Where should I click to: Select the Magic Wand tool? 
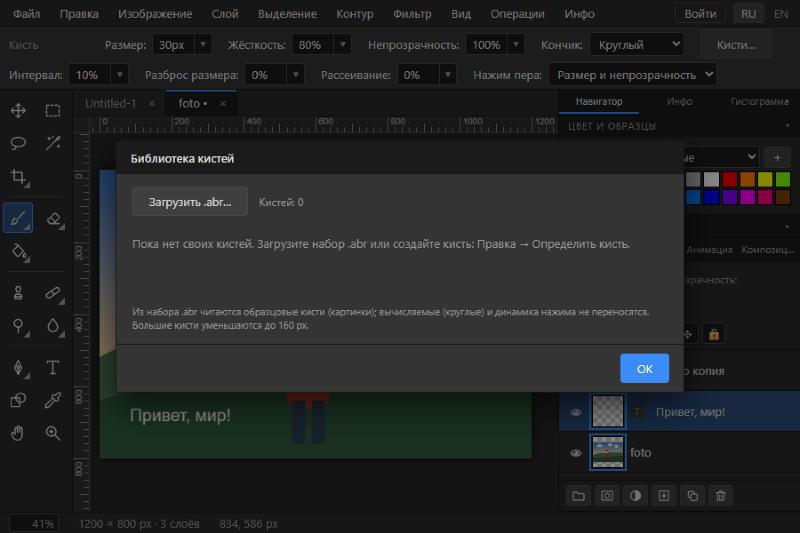tap(53, 143)
